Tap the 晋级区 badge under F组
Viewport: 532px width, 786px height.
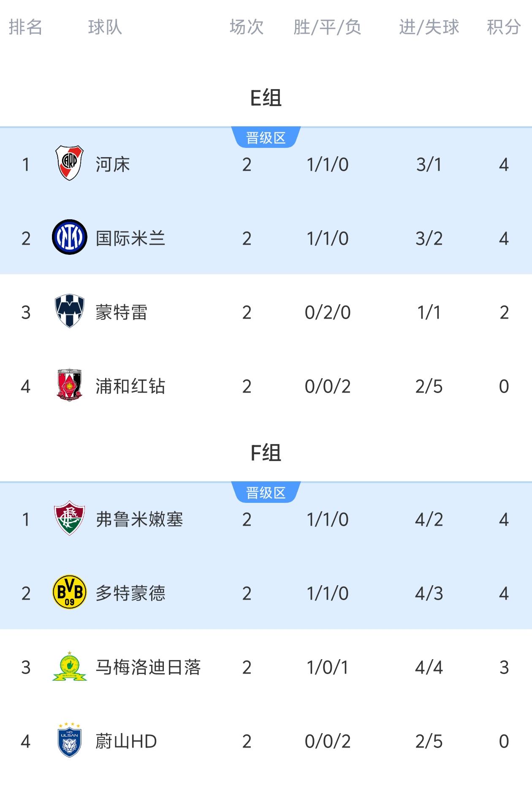(266, 492)
